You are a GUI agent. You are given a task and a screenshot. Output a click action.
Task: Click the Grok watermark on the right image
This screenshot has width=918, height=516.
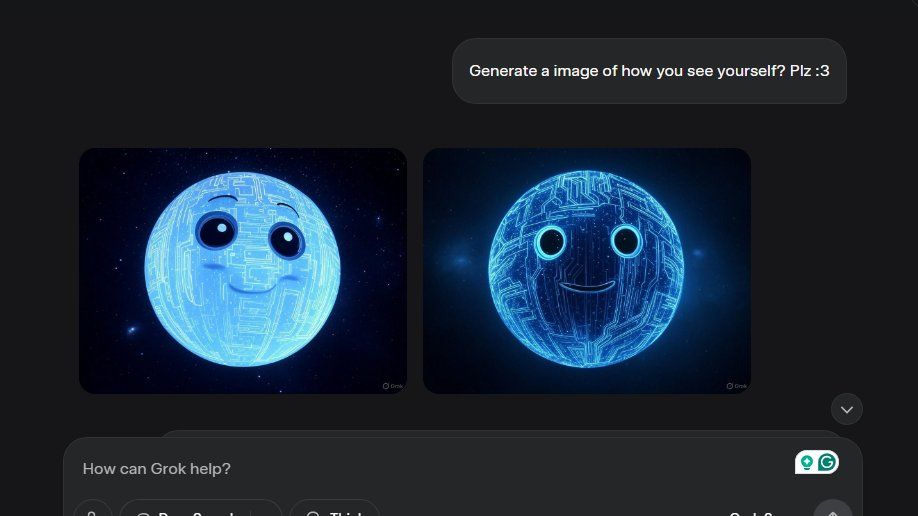[737, 386]
